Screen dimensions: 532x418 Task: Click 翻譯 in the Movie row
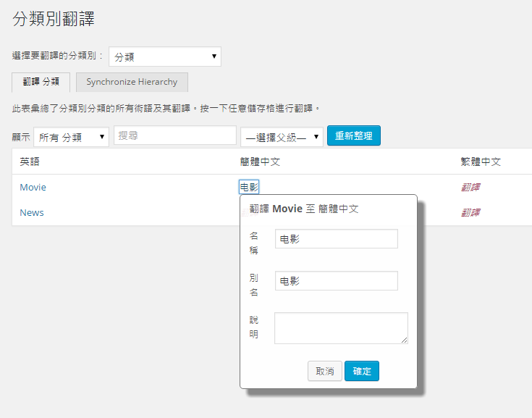pos(470,187)
